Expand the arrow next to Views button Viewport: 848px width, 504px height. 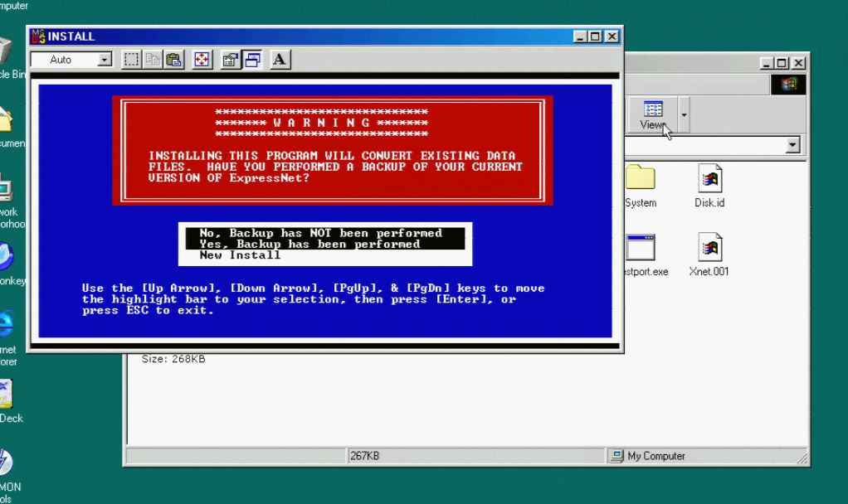684,115
